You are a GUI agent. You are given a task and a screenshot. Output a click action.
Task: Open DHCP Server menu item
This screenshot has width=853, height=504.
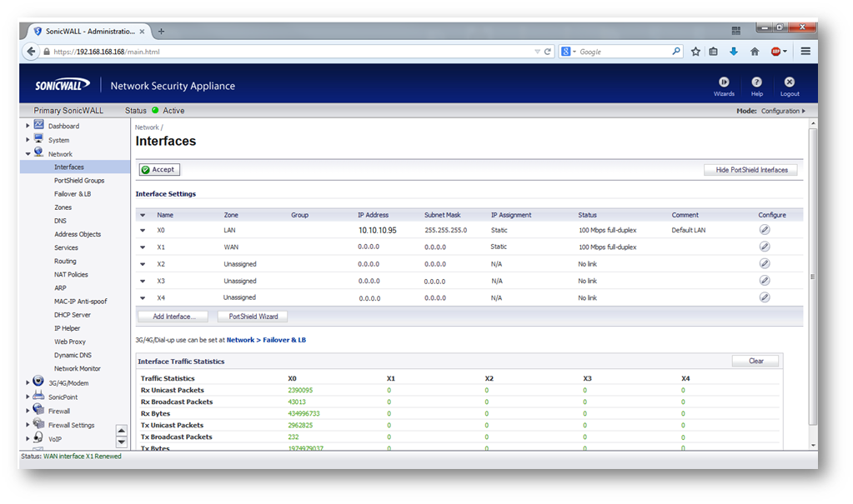[x=73, y=315]
